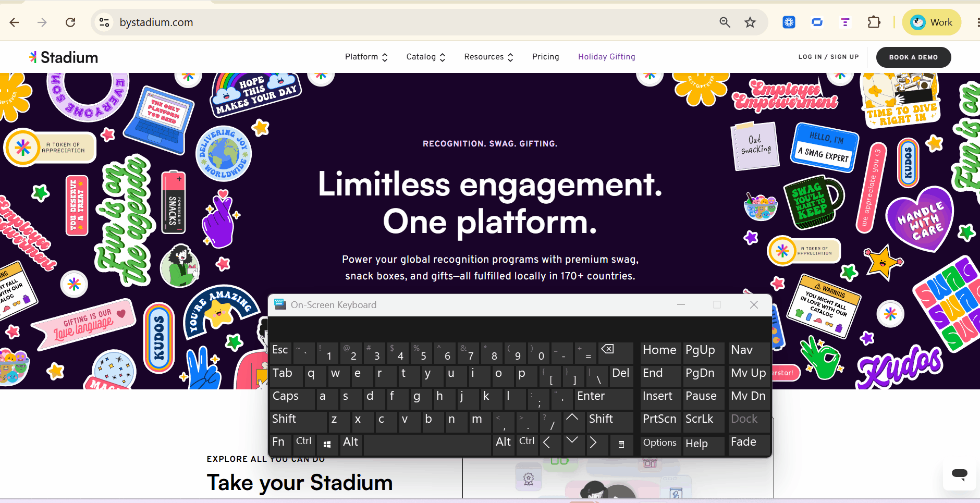Toggle the Fade key on On-Screen Keyboard
Viewport: 980px width, 503px height.
[x=748, y=445]
